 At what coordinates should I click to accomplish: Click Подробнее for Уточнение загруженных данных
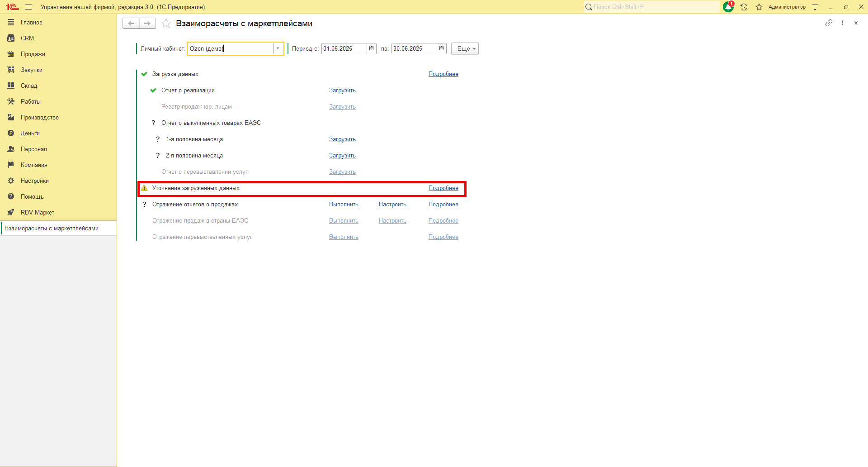point(443,188)
